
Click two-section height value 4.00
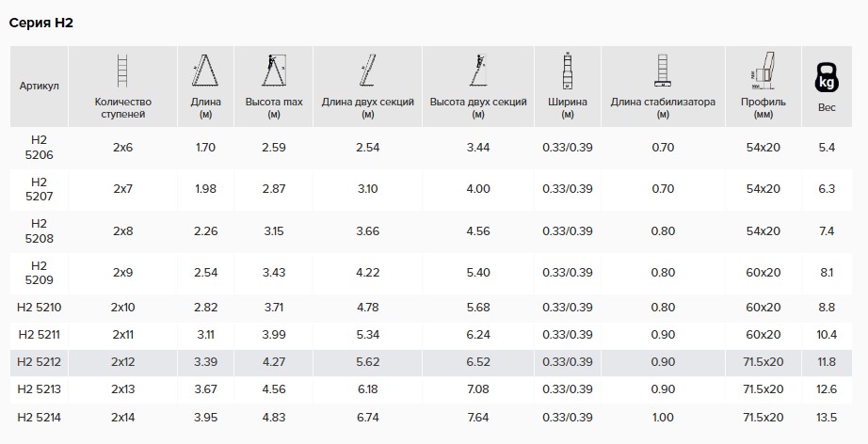tap(478, 189)
